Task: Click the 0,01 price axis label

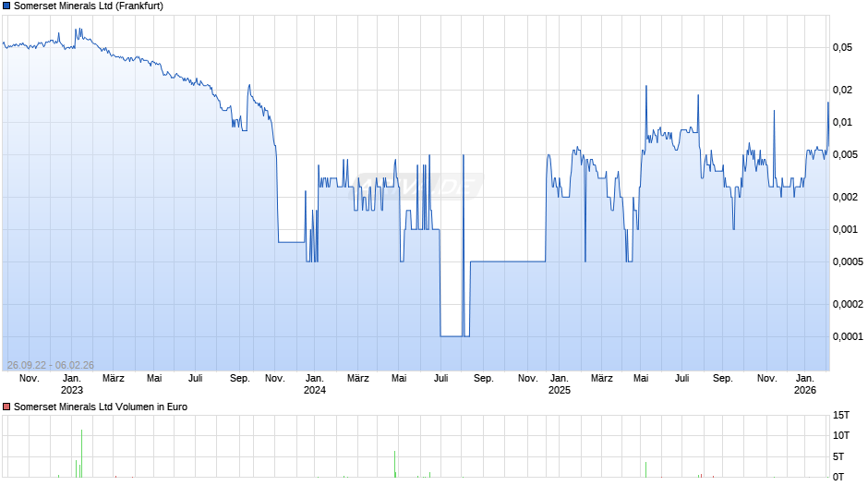Action: (842, 123)
